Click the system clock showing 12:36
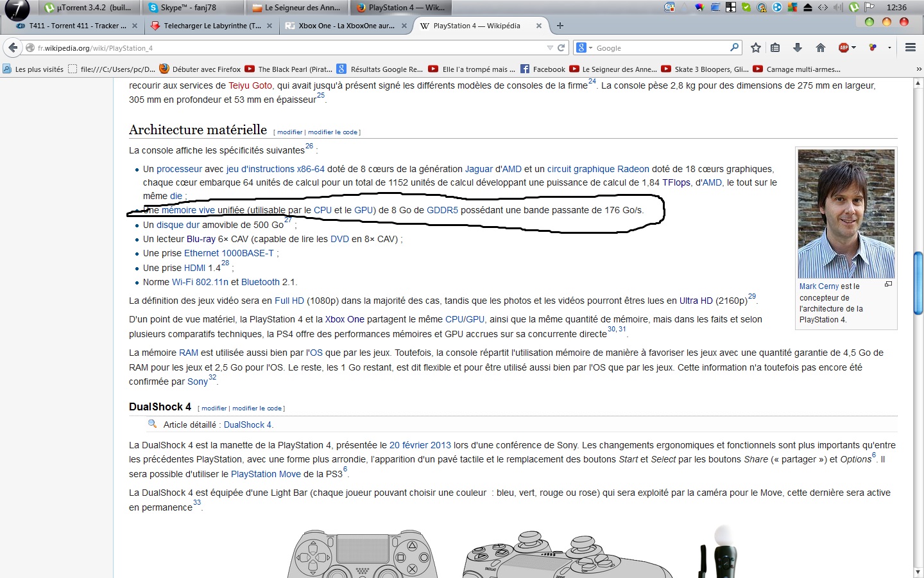The height and width of the screenshot is (578, 924). (896, 8)
